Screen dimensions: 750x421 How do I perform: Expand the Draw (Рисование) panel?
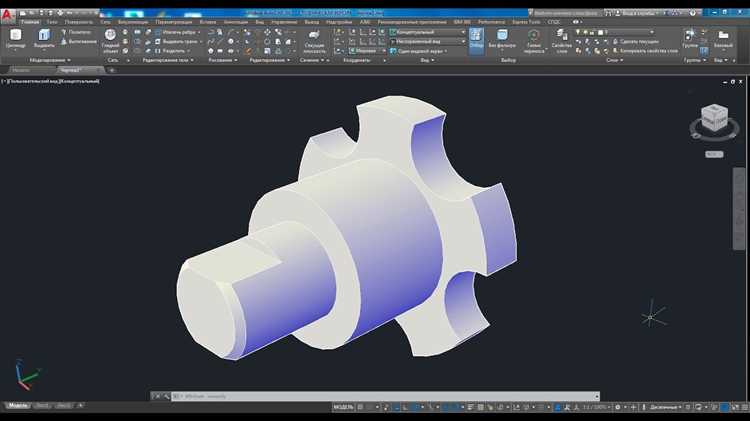223,60
